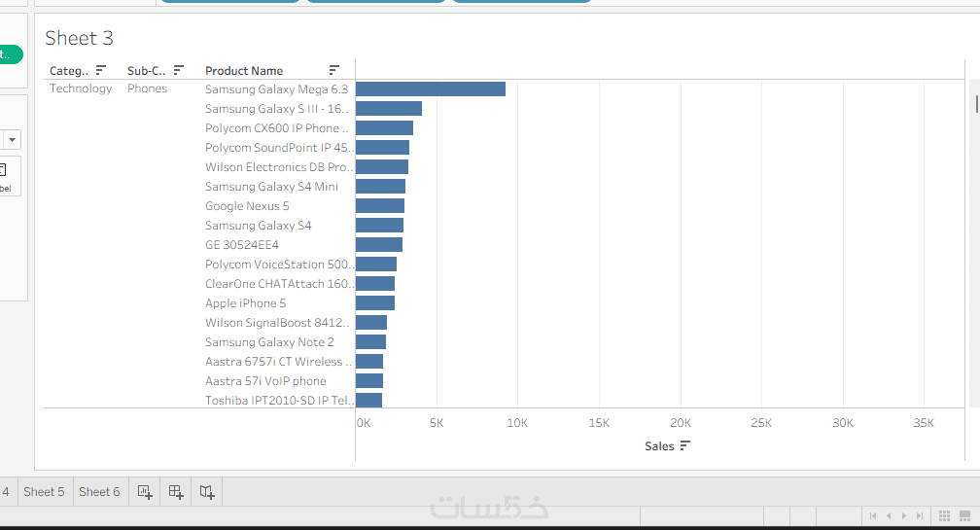Screen dimensions: 980x530
Task: Add a new worksheet
Action: 144,492
